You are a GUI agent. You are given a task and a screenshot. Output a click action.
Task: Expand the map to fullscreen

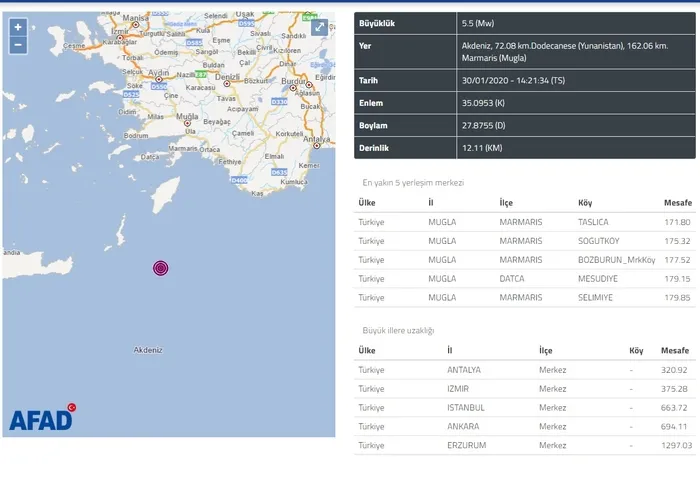click(319, 27)
